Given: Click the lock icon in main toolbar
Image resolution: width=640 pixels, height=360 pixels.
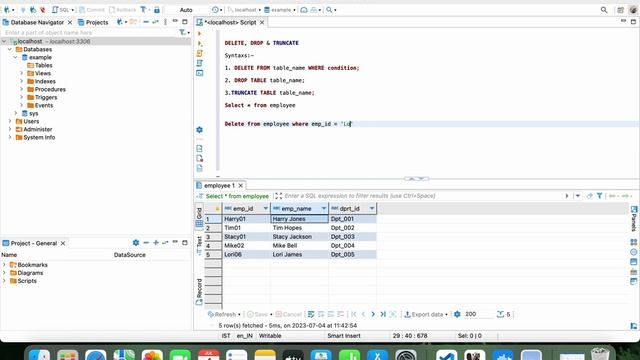Looking at the screenshot, I should [157, 9].
